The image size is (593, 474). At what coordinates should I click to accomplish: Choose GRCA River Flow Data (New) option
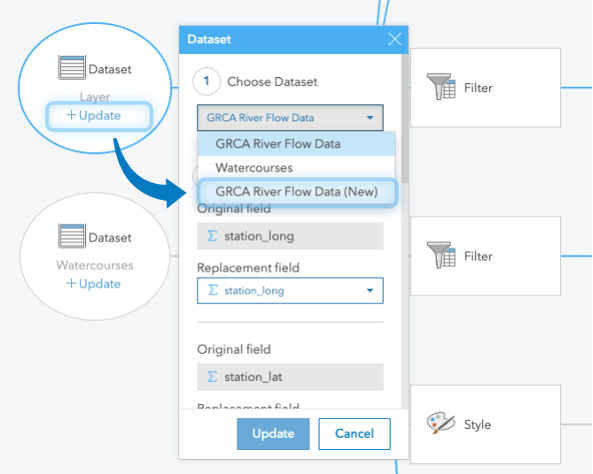[x=297, y=192]
